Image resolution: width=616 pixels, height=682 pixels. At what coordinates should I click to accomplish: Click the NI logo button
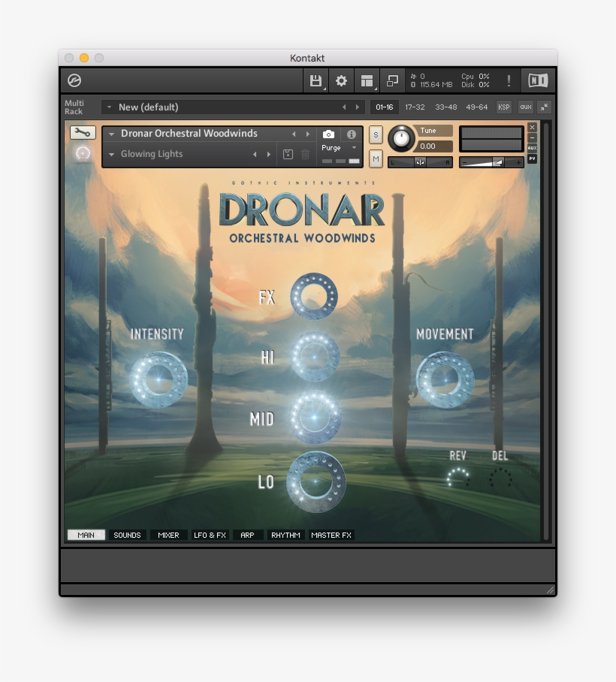click(x=538, y=80)
